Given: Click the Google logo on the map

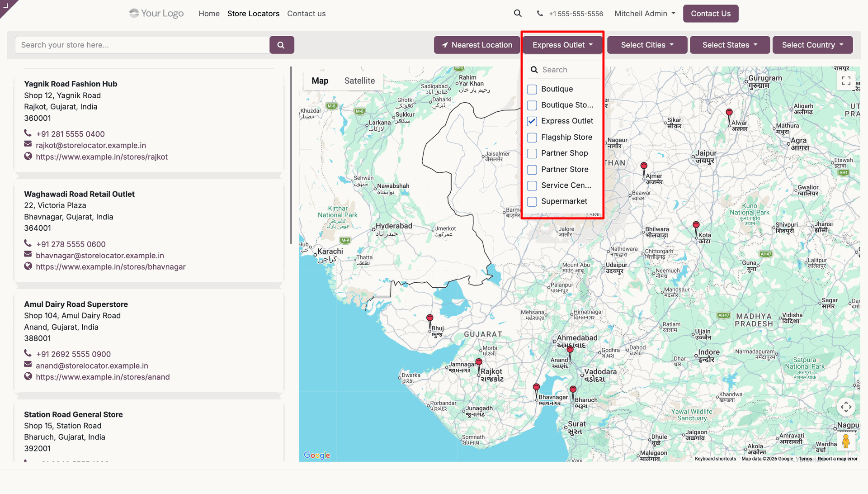Looking at the screenshot, I should tap(317, 455).
